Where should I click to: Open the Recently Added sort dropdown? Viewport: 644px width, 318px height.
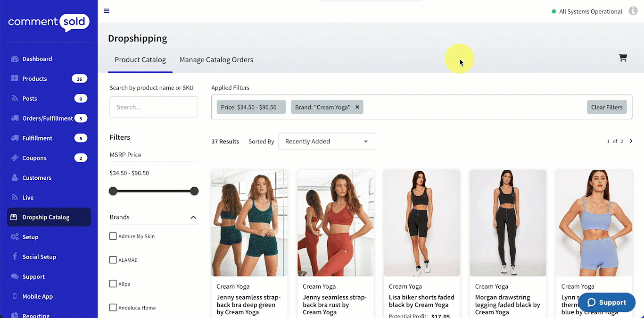coord(327,142)
